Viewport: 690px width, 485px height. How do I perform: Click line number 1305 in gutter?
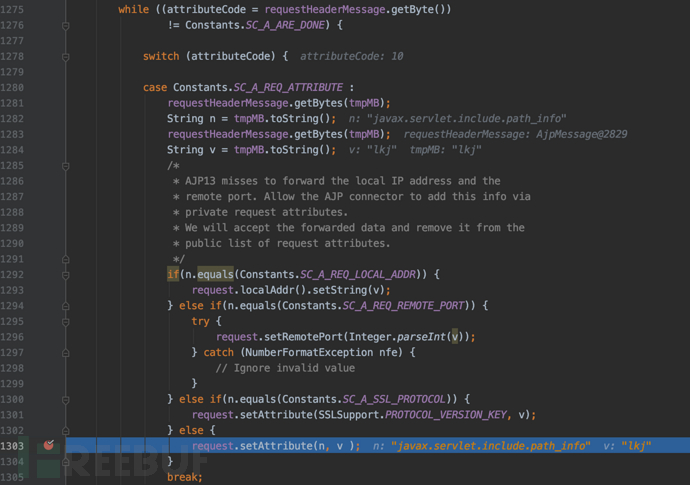coord(12,478)
